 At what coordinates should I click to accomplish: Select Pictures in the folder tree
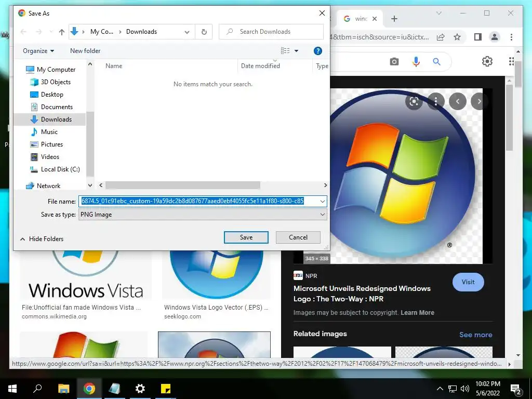click(x=51, y=144)
